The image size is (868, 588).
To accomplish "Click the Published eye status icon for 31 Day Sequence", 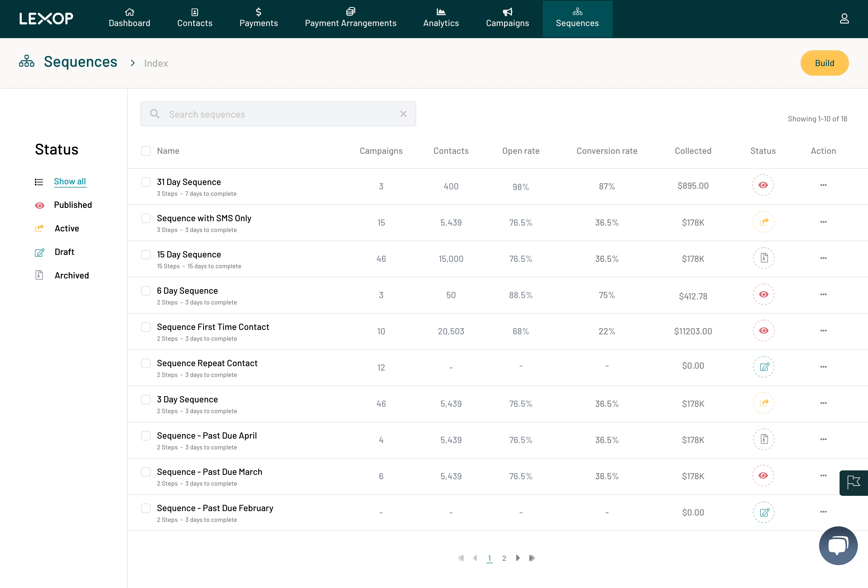I will pos(763,185).
